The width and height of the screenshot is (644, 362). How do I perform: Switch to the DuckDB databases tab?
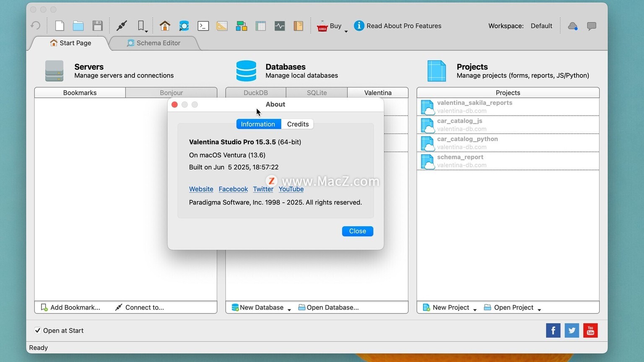[x=256, y=93]
